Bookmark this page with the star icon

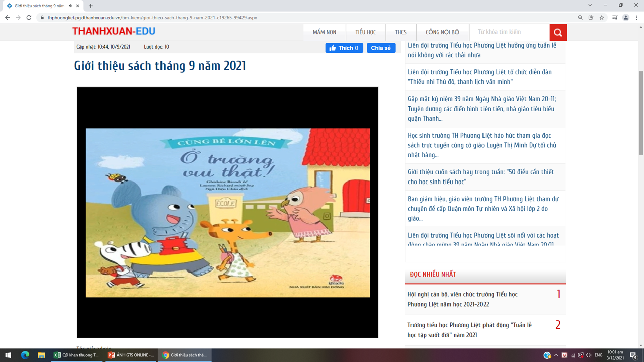(602, 18)
